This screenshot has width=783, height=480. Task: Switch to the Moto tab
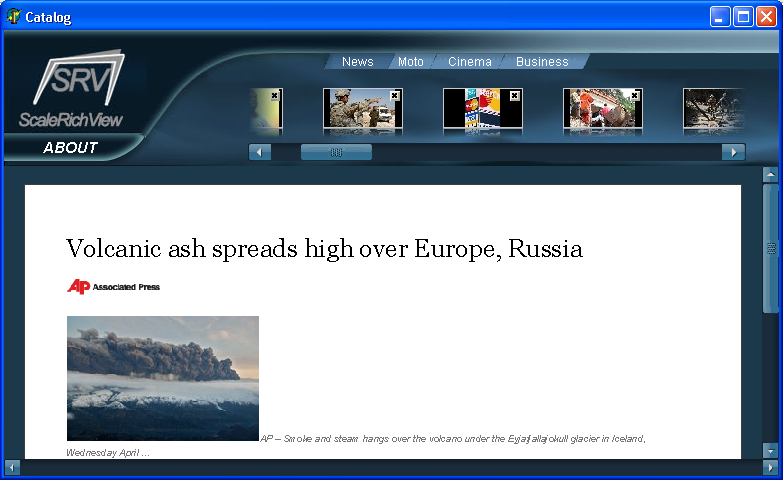click(x=410, y=62)
